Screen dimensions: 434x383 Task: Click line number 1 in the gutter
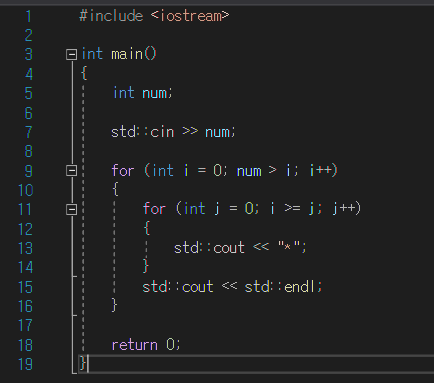[29, 16]
